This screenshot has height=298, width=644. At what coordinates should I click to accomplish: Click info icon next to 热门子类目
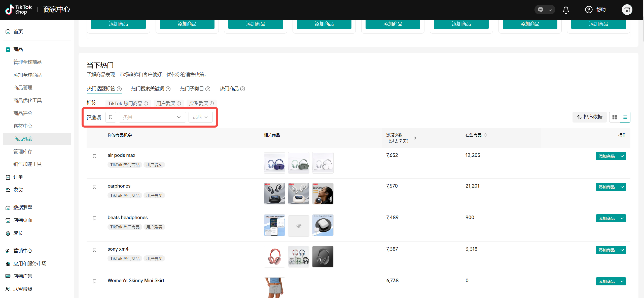[208, 89]
